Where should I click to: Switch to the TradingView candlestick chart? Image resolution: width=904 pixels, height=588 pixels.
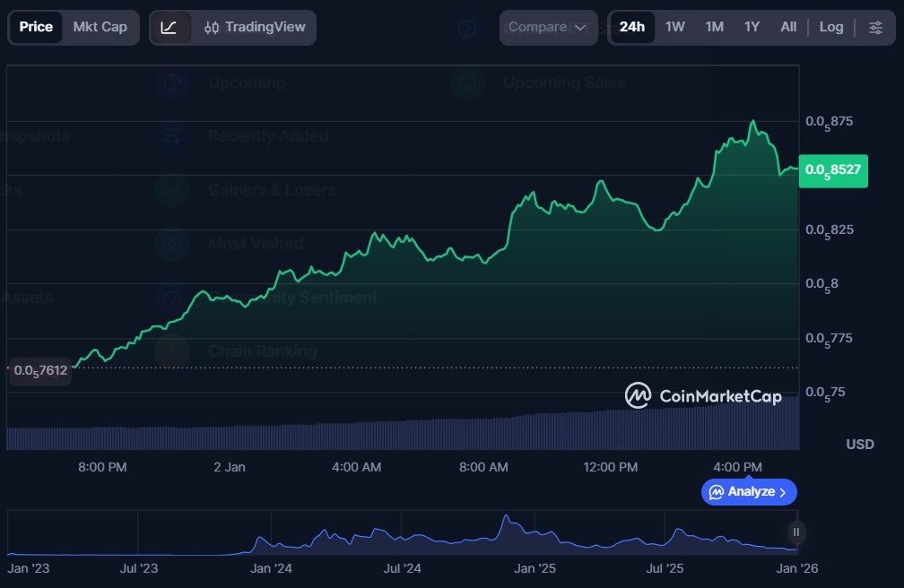pos(253,27)
